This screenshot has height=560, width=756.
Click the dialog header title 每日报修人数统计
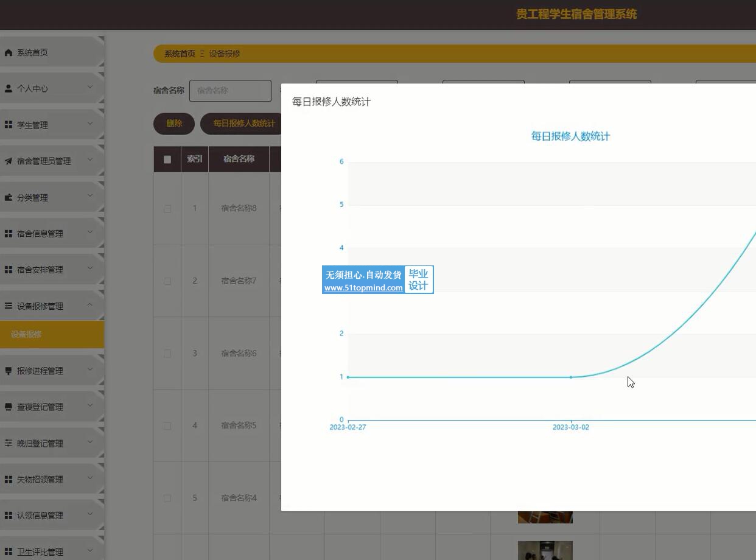pos(331,102)
